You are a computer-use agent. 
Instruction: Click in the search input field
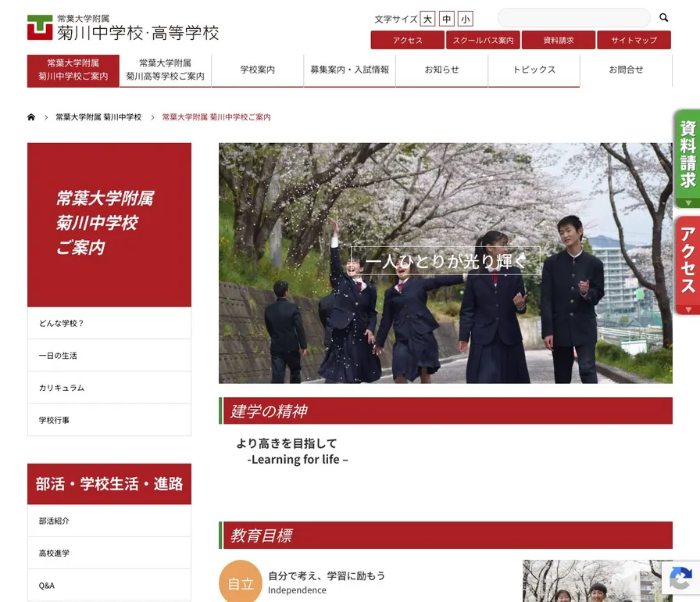pyautogui.click(x=574, y=17)
